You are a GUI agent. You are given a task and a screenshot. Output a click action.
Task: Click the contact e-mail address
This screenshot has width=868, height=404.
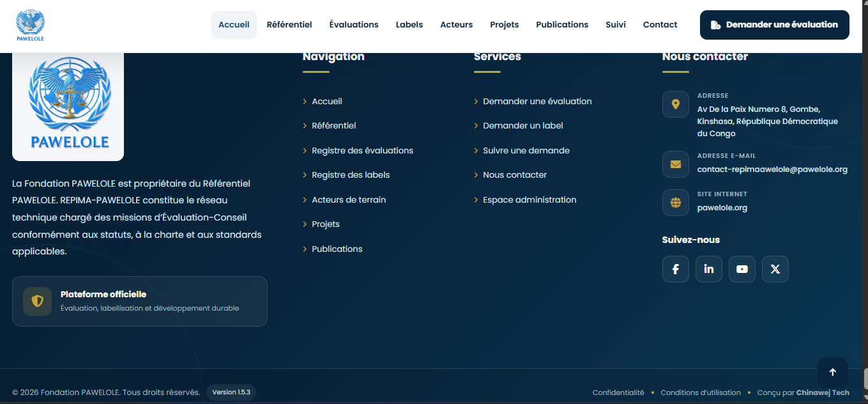772,169
